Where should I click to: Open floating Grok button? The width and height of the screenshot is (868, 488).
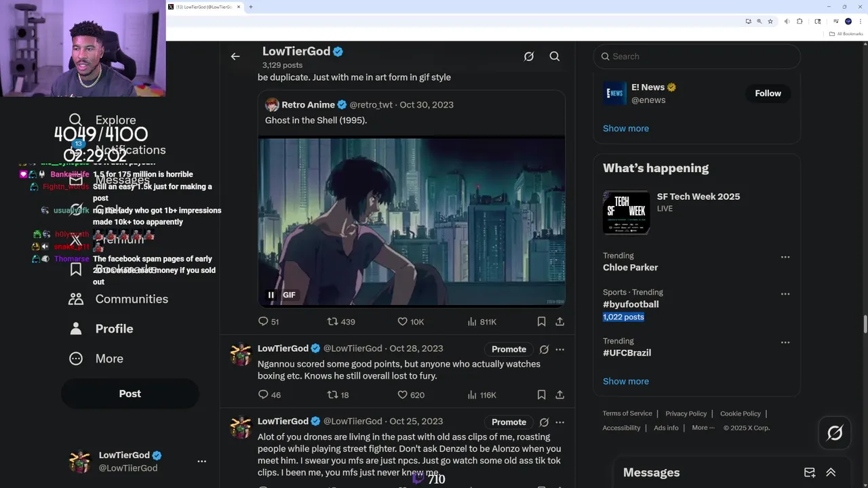click(835, 432)
